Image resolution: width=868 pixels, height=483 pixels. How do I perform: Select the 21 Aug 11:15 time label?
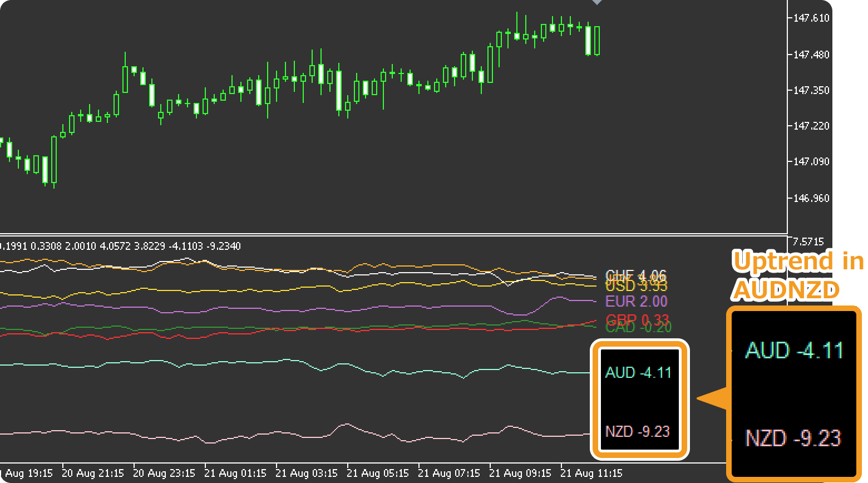tap(590, 473)
